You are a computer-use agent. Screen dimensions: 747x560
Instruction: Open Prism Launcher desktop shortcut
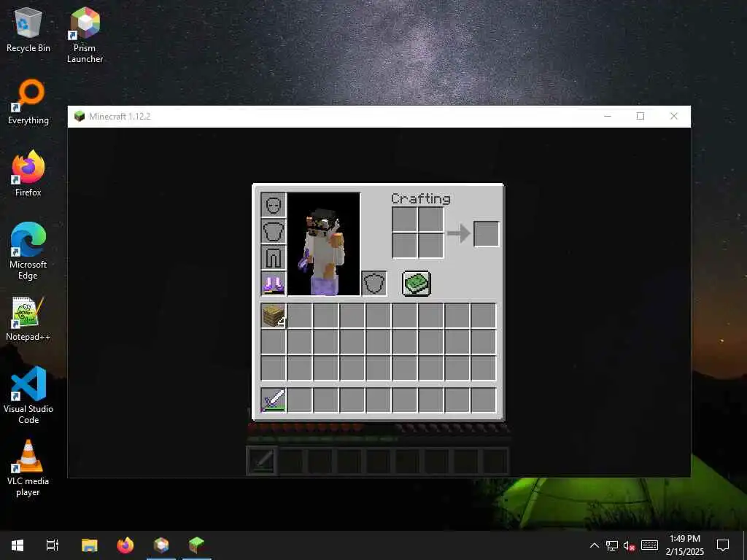85,35
